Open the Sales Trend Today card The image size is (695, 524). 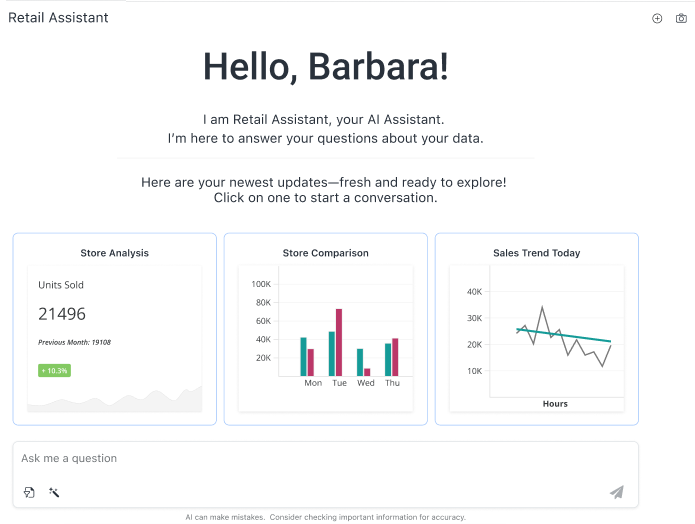[536, 253]
